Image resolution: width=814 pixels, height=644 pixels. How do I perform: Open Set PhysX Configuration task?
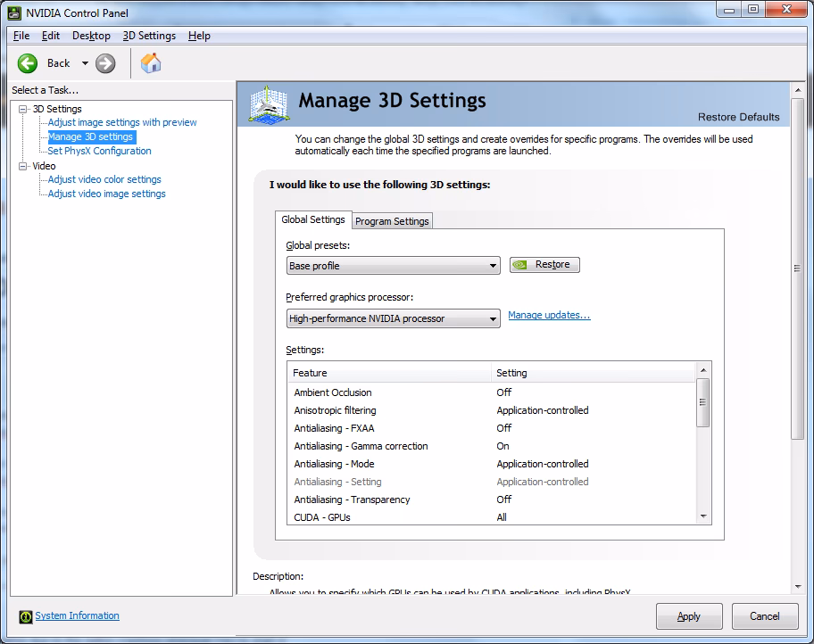(99, 151)
